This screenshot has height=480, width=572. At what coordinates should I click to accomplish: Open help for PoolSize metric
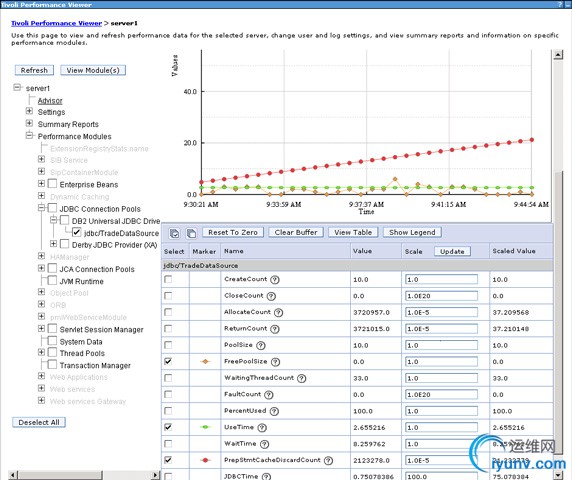[x=260, y=345]
